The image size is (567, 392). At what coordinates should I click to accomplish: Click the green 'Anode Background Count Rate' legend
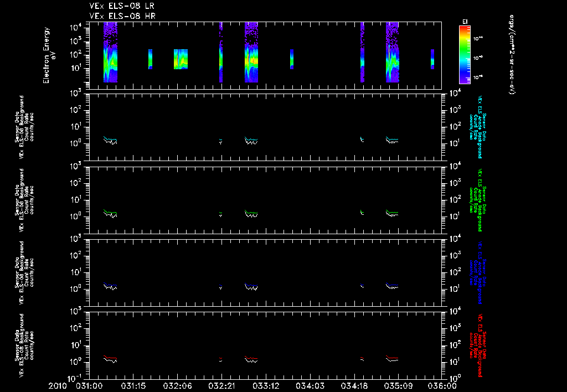tap(477, 200)
